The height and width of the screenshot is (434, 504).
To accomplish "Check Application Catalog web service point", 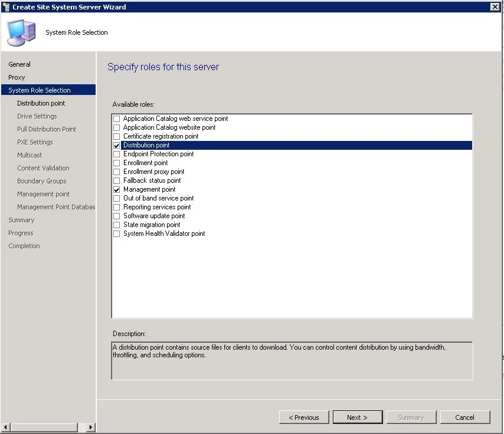I will (116, 119).
